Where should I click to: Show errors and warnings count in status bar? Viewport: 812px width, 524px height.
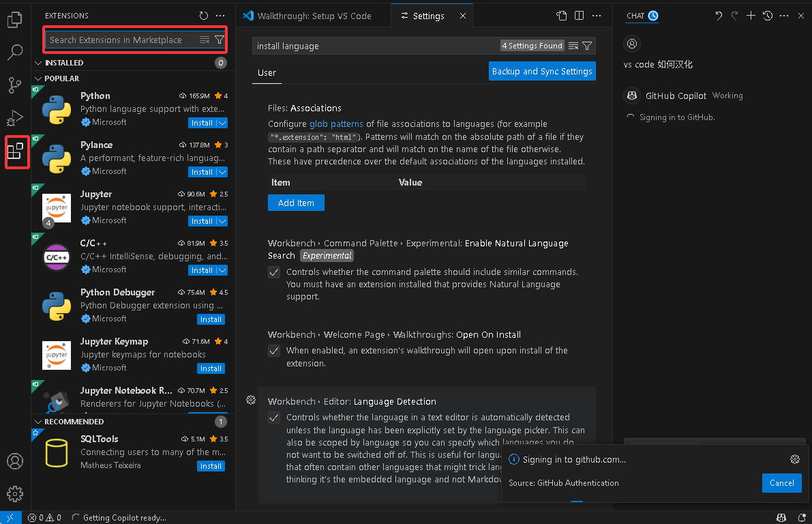44,517
